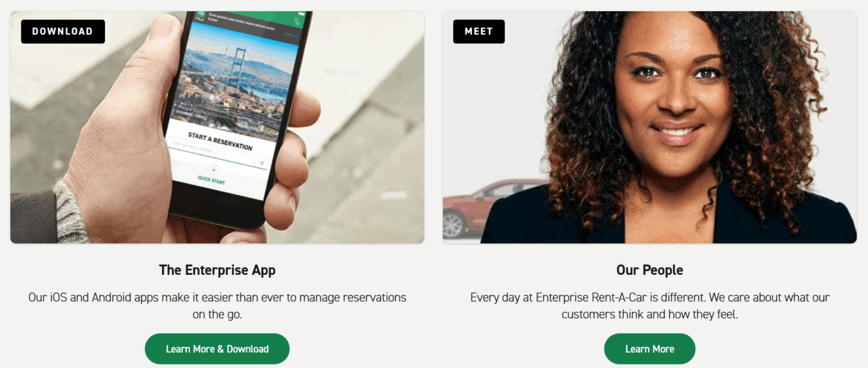Click the circled down arrow icon on phone

(214, 168)
